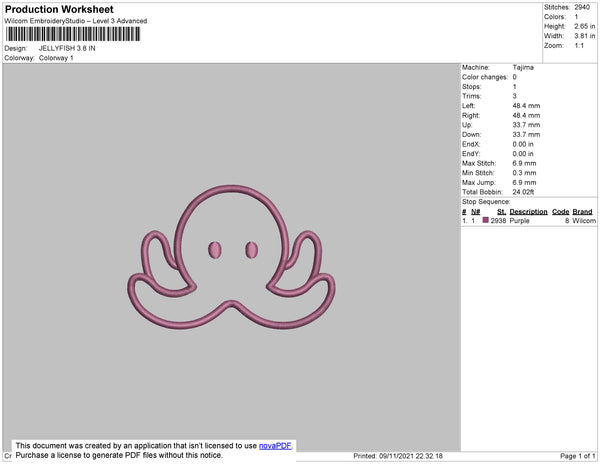The width and height of the screenshot is (600, 464).
Task: Click the Left value '48.4 mm'
Action: click(527, 106)
